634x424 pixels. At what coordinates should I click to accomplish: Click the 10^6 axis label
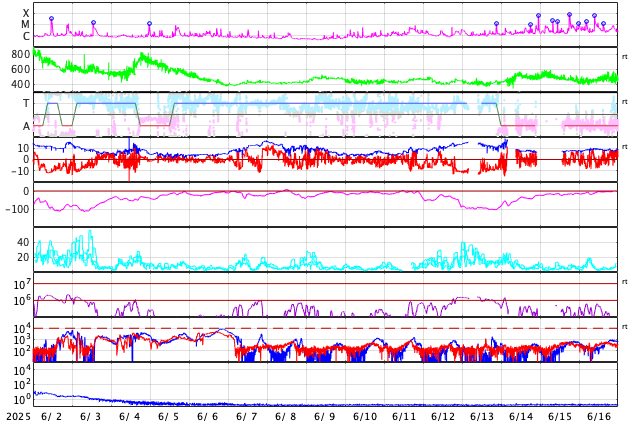pyautogui.click(x=22, y=300)
